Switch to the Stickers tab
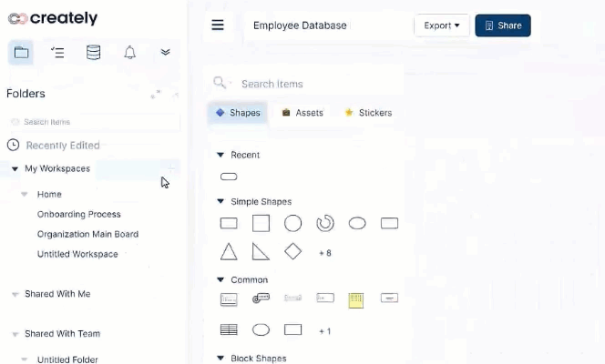This screenshot has width=605, height=364. 368,113
